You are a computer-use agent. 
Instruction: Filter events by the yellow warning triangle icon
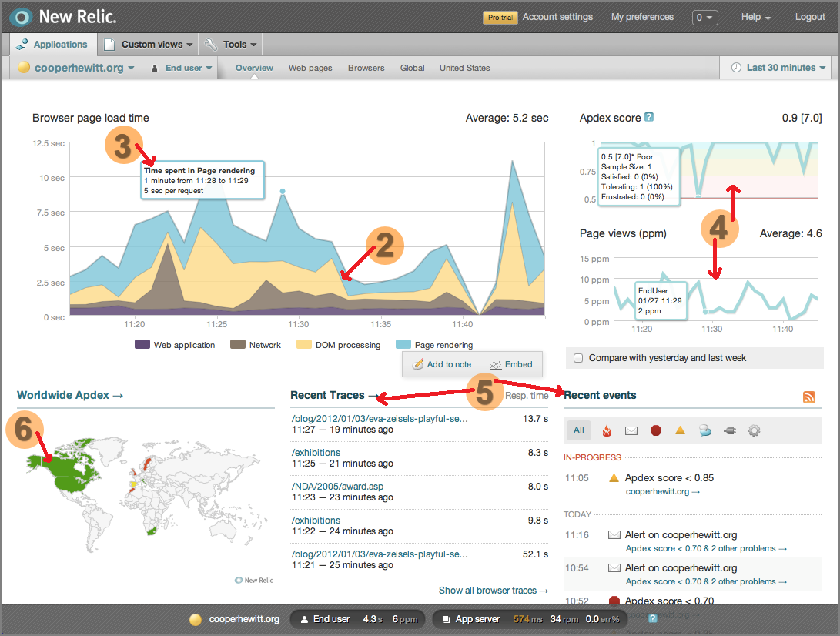coord(680,430)
